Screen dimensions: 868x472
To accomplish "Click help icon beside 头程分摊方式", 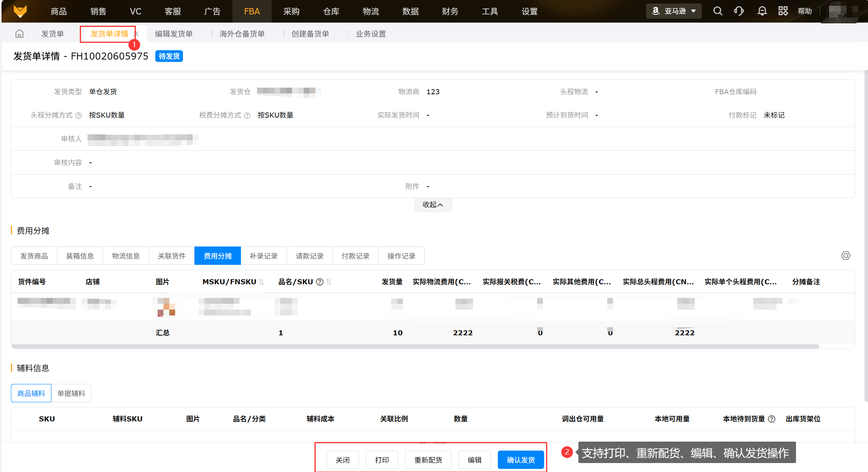I will 79,116.
